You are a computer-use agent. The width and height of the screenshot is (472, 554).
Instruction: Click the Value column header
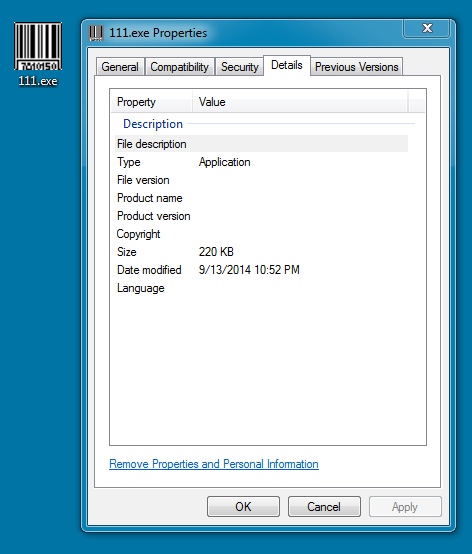300,102
